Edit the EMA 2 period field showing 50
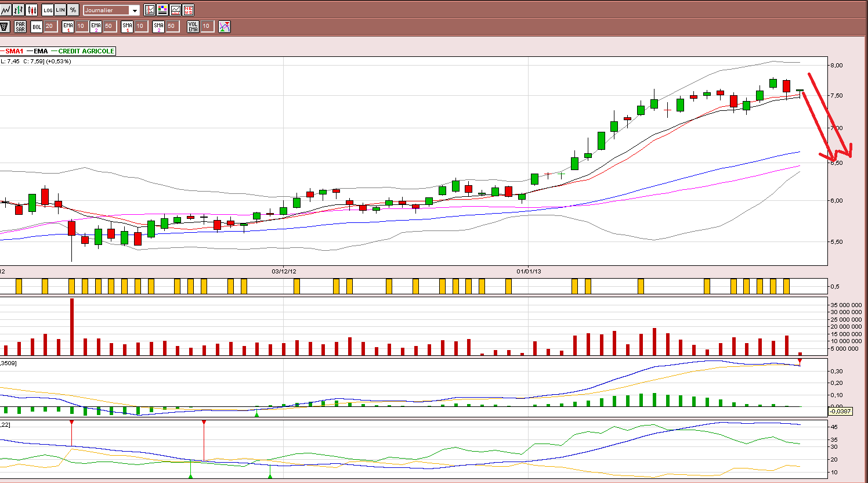Image resolution: width=868 pixels, height=483 pixels. coord(109,27)
